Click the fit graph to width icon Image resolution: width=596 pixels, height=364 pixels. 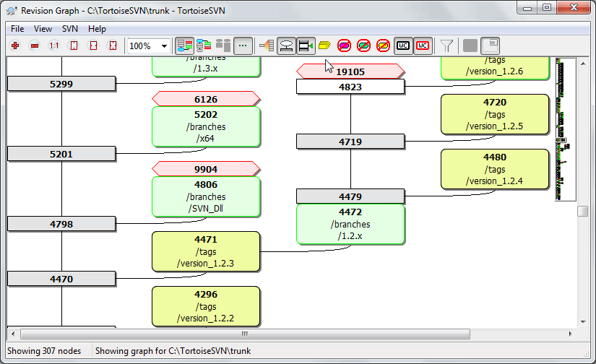(x=92, y=45)
